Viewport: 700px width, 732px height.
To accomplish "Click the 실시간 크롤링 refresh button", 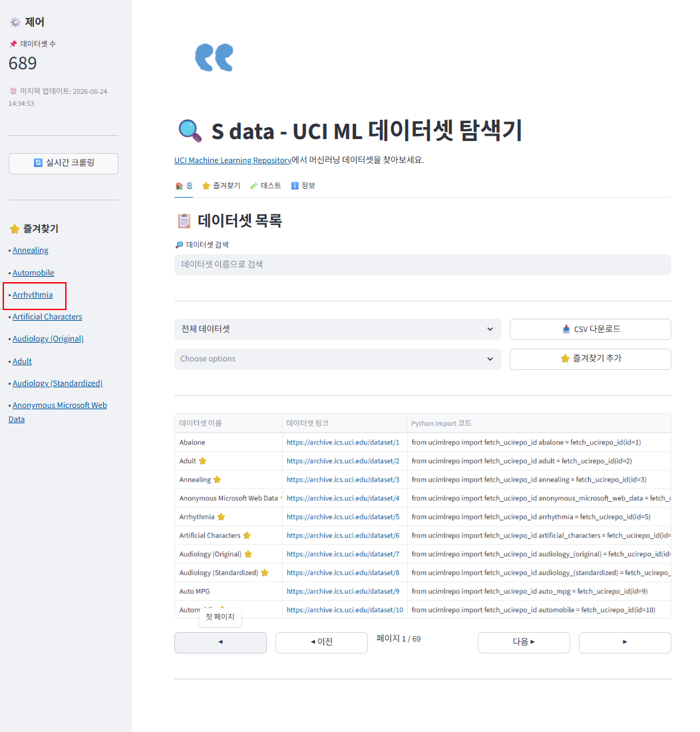I will (63, 164).
